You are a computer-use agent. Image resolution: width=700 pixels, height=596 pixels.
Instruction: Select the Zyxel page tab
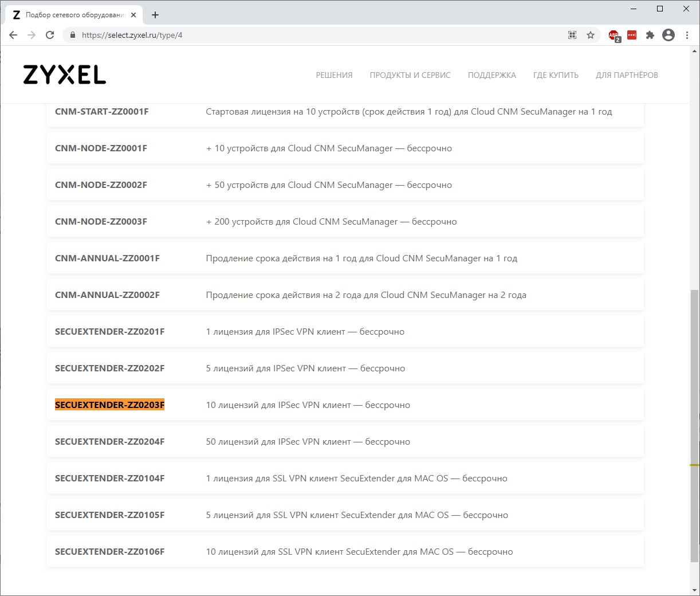pyautogui.click(x=74, y=15)
